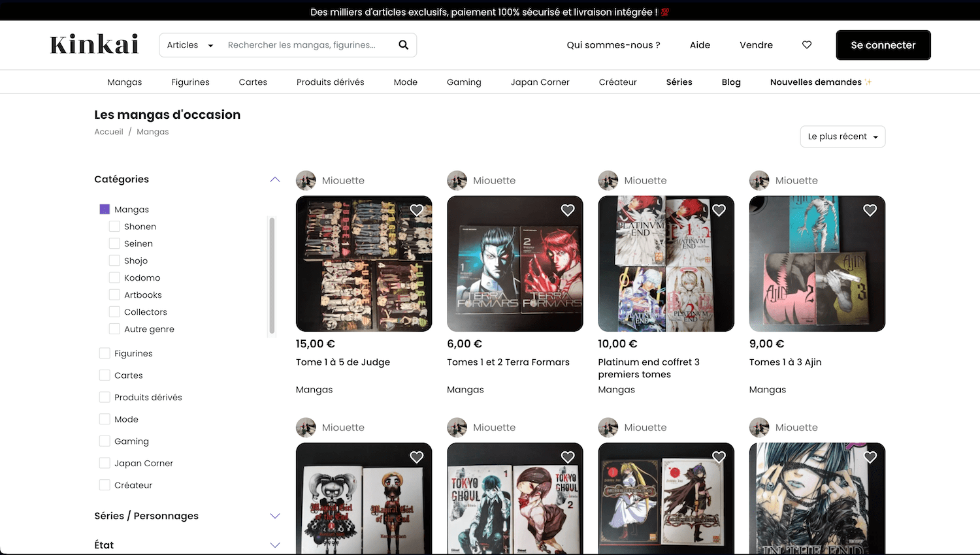Favorite the Tomes 1 à 3 Ajin listing
Screen dimensions: 980x555
(870, 210)
